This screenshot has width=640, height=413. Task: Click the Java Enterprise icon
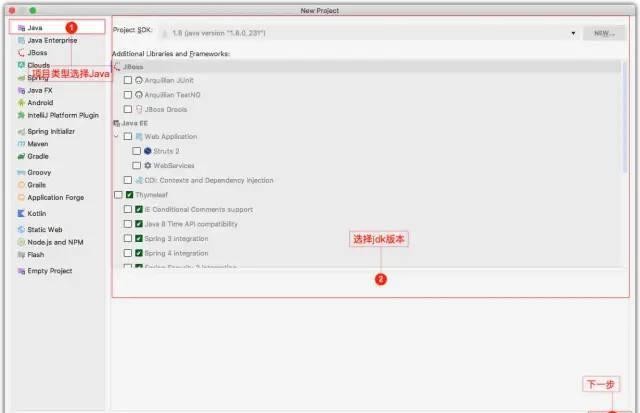pos(21,40)
